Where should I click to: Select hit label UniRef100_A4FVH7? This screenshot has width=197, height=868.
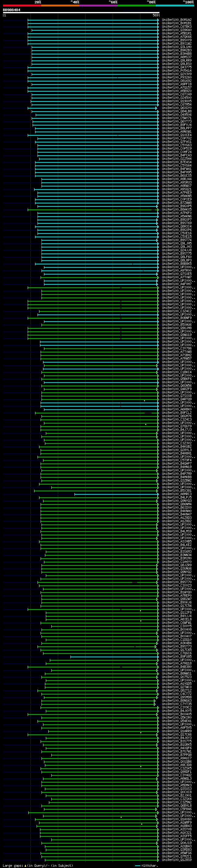[177, 284]
